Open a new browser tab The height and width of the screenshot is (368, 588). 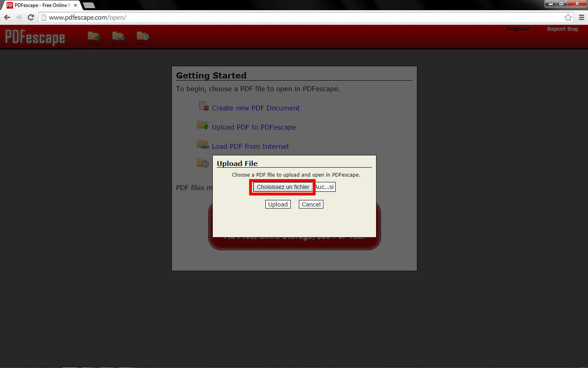coord(89,5)
